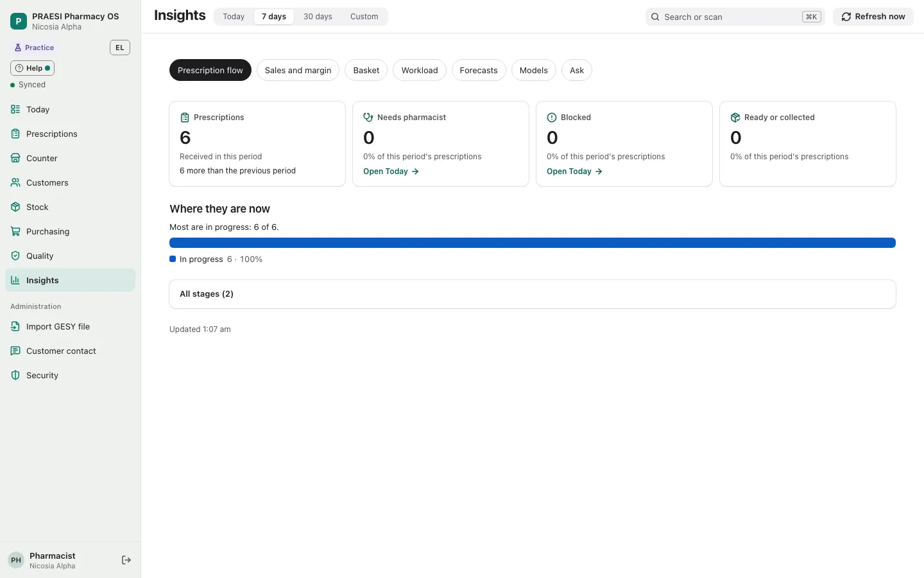The image size is (924, 578).
Task: Click the Ready or collected package icon
Action: pyautogui.click(x=735, y=118)
